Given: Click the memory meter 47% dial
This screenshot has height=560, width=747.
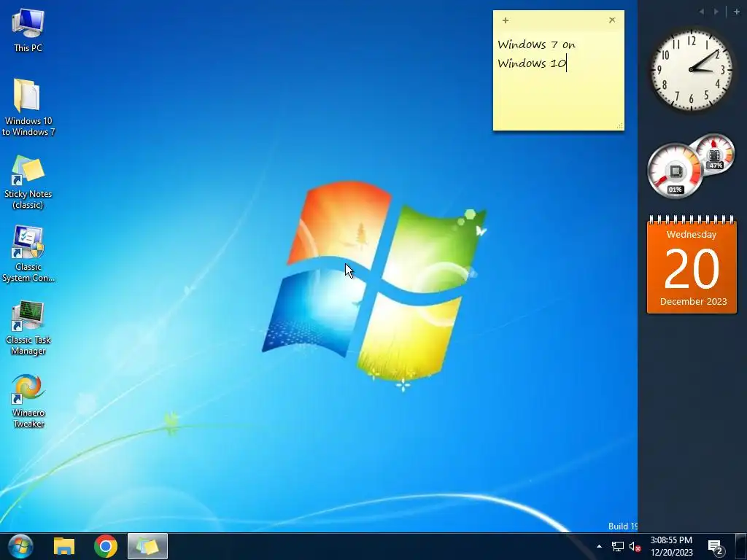Looking at the screenshot, I should point(715,153).
